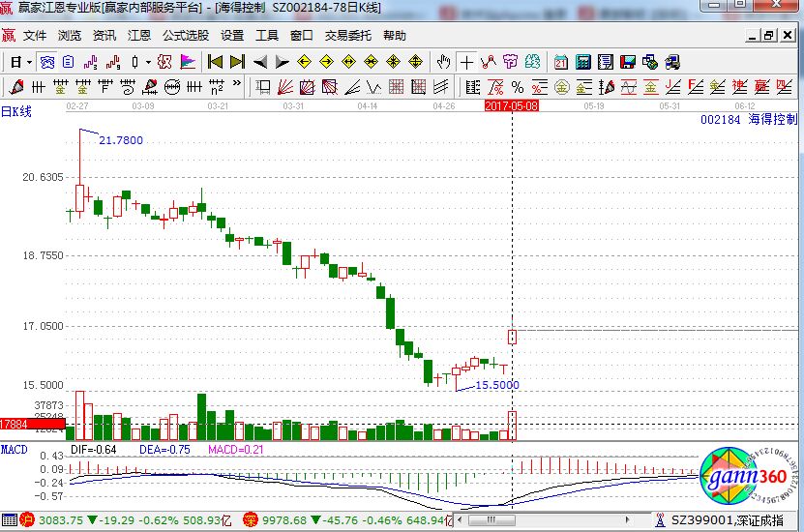Click the 日K线 chart label
The width and height of the screenshot is (804, 532).
tap(16, 111)
